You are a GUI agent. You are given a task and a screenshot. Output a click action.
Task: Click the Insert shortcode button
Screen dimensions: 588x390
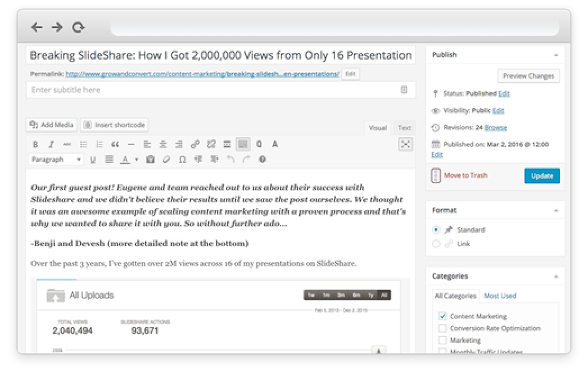[114, 125]
